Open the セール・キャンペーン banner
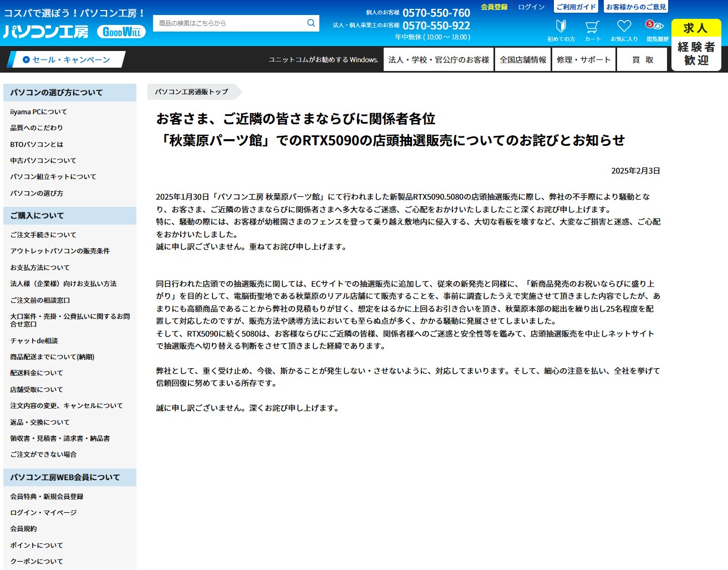The image size is (728, 570). coord(67,60)
